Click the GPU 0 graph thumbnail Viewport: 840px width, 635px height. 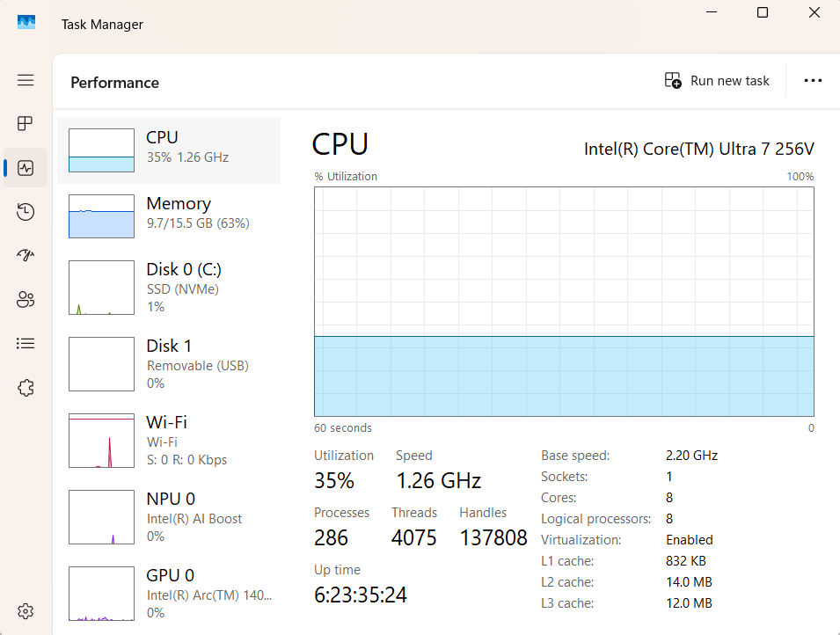point(101,594)
